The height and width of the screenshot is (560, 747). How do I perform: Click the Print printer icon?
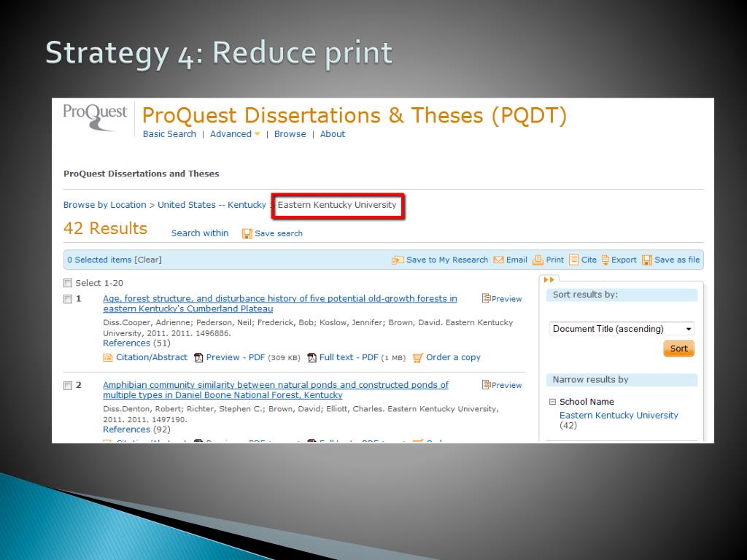coord(538,260)
